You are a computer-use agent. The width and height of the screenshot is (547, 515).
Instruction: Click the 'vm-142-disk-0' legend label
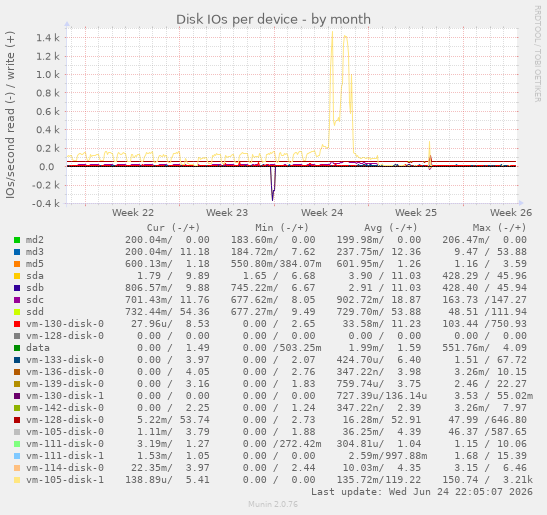[x=65, y=408]
